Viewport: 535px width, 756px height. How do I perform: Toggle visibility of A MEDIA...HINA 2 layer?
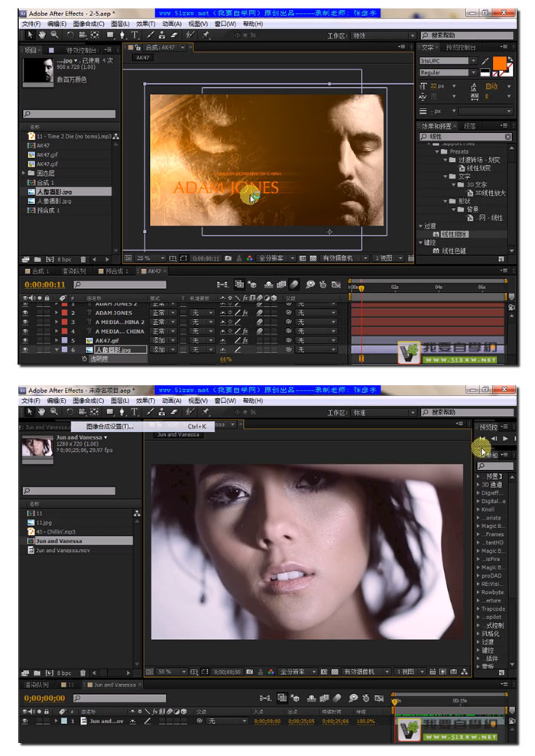(x=25, y=322)
